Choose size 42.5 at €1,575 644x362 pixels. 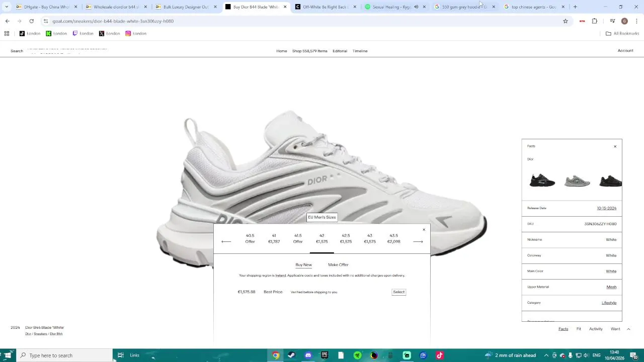(346, 238)
